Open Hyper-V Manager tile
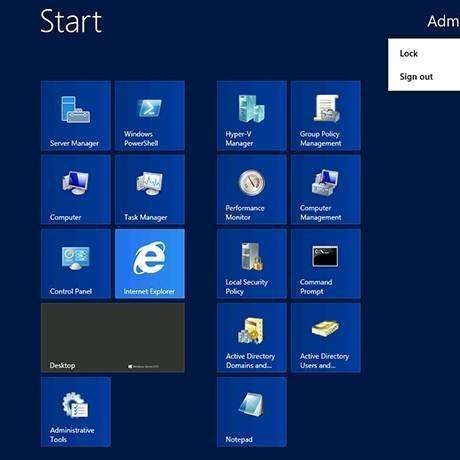The width and height of the screenshot is (460, 460). pos(252,115)
